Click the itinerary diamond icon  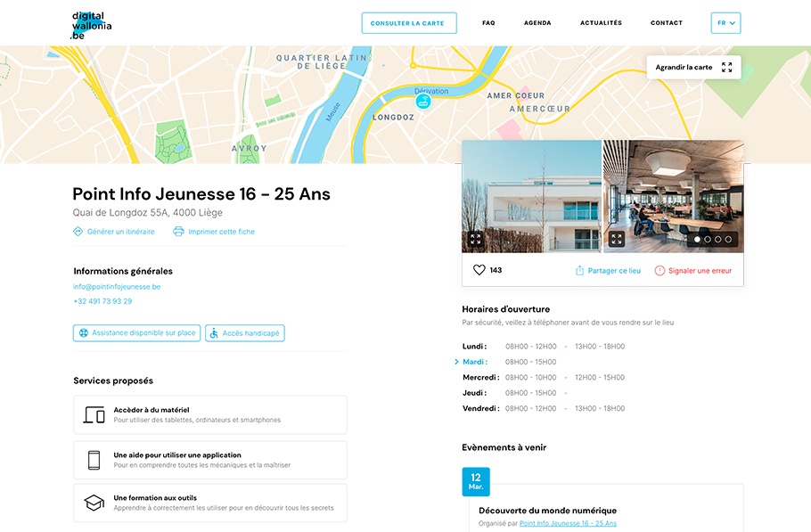pos(78,231)
